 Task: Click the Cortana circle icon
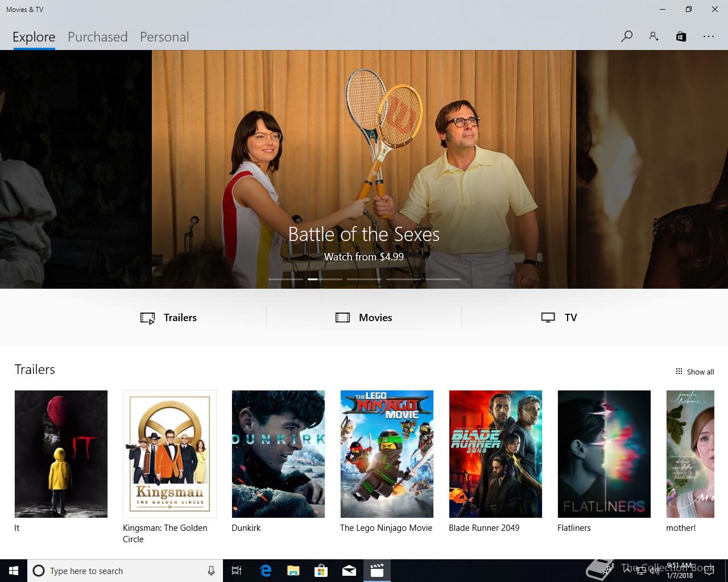39,571
